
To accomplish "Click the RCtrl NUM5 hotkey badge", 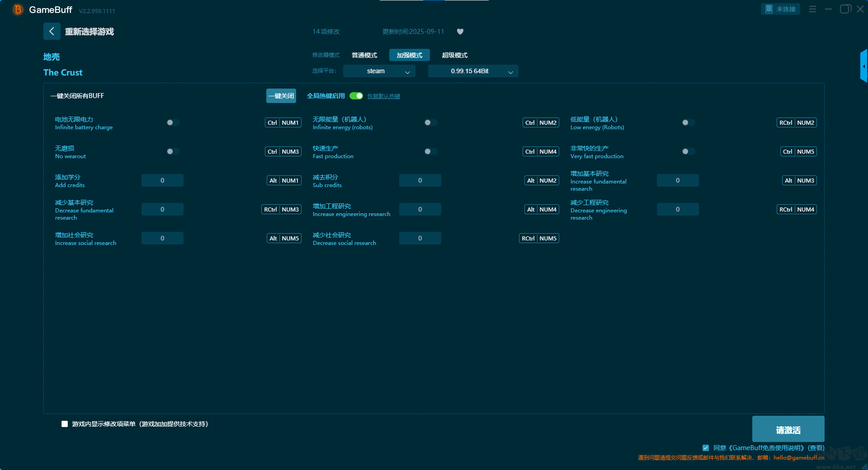I will 539,238.
